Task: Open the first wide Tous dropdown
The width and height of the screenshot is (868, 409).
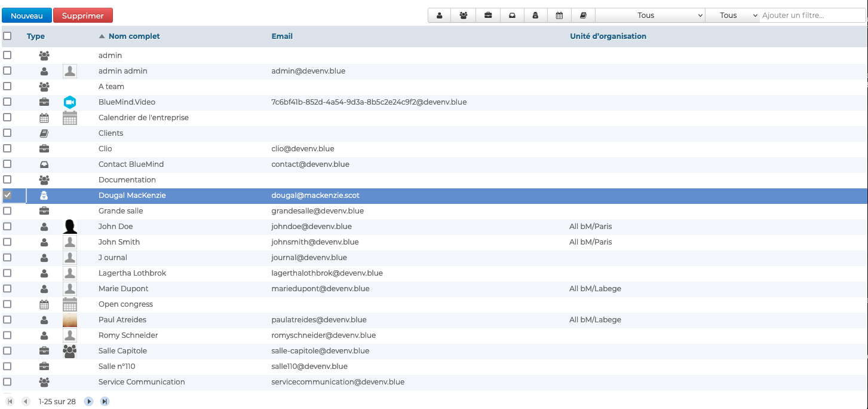Action: tap(650, 16)
